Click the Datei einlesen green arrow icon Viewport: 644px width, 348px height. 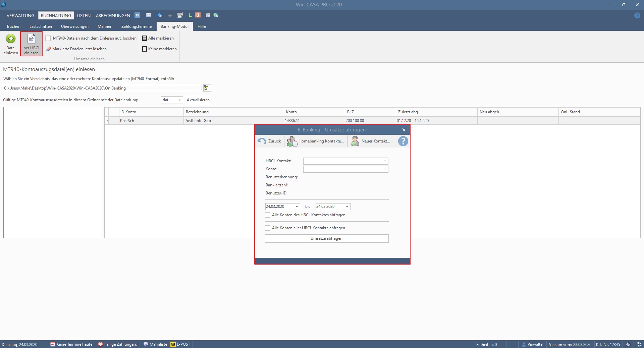[11, 39]
